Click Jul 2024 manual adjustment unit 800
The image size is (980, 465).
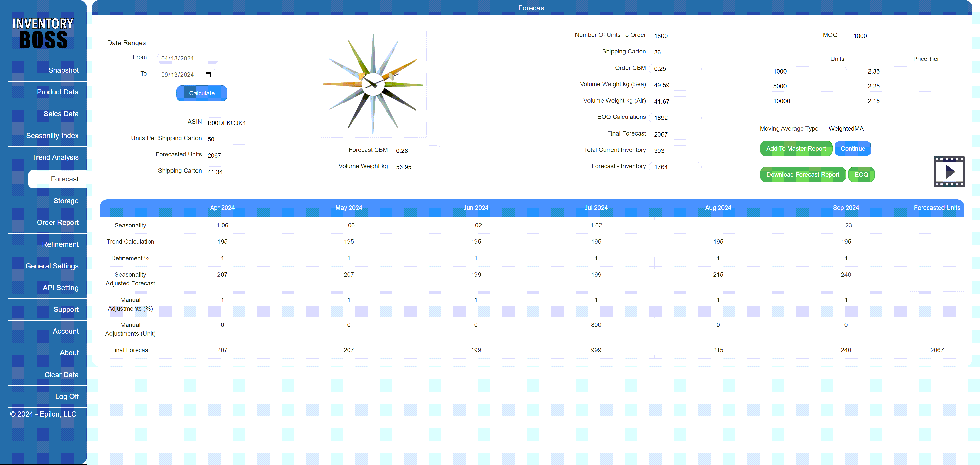(x=596, y=325)
